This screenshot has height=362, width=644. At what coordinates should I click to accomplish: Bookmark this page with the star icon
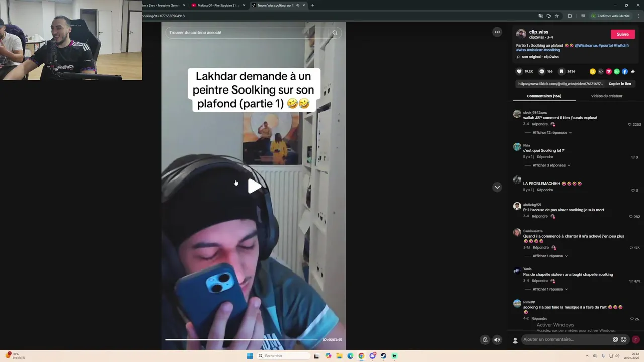point(557,16)
